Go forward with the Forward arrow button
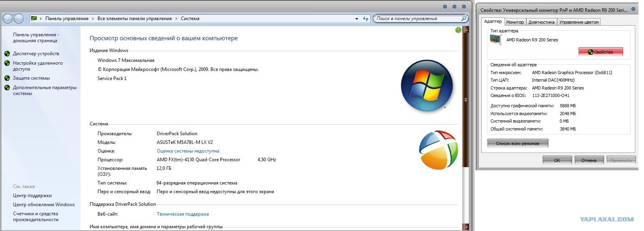644x231 pixels. pyautogui.click(x=19, y=19)
